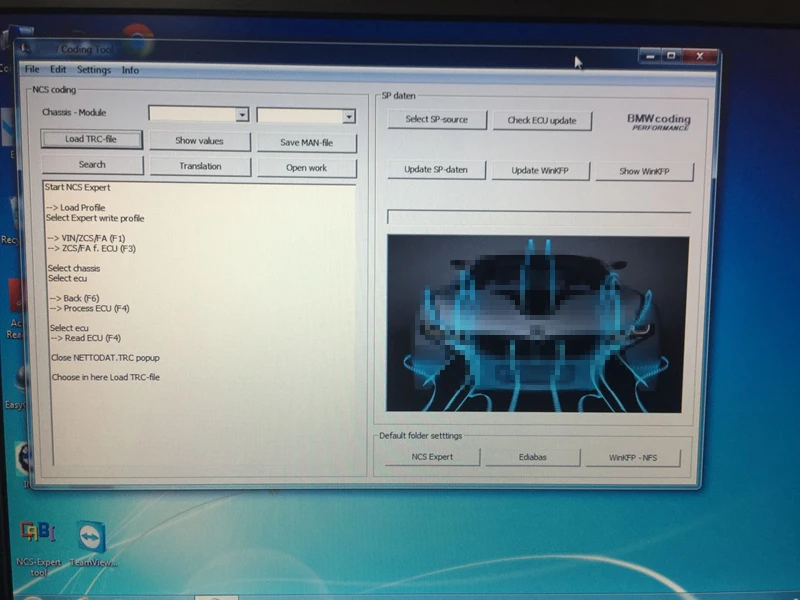The height and width of the screenshot is (600, 800).
Task: Minimize the Coding Tool window
Action: click(650, 56)
